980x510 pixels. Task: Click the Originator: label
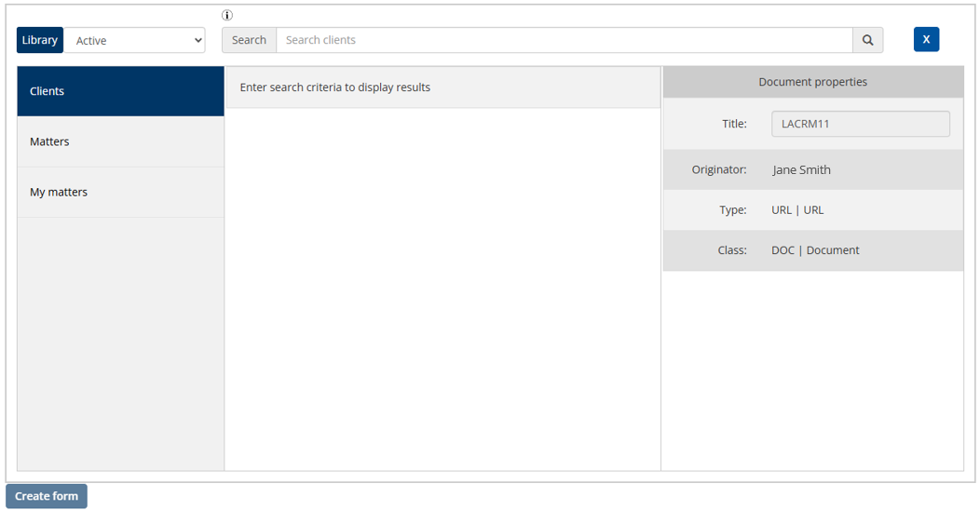tap(719, 169)
